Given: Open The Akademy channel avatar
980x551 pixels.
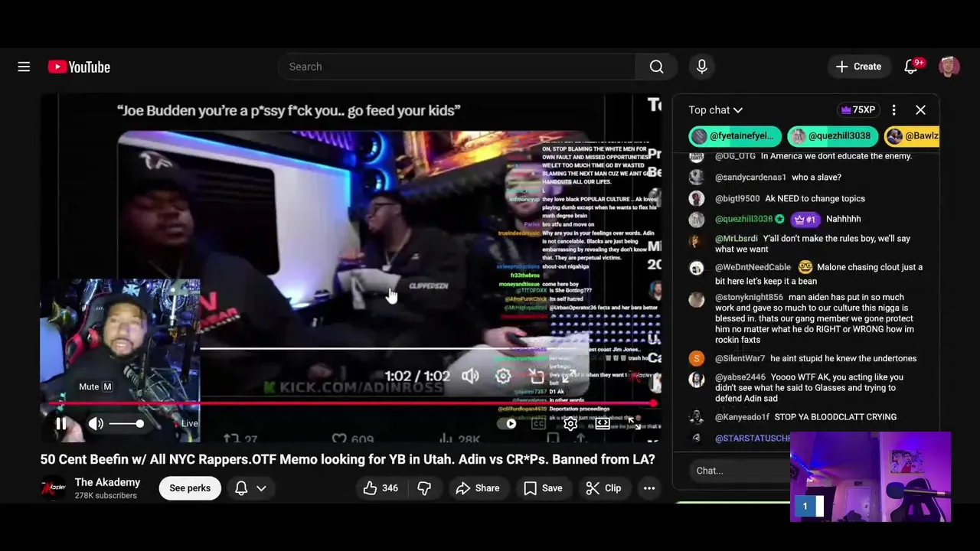Looking at the screenshot, I should [53, 488].
